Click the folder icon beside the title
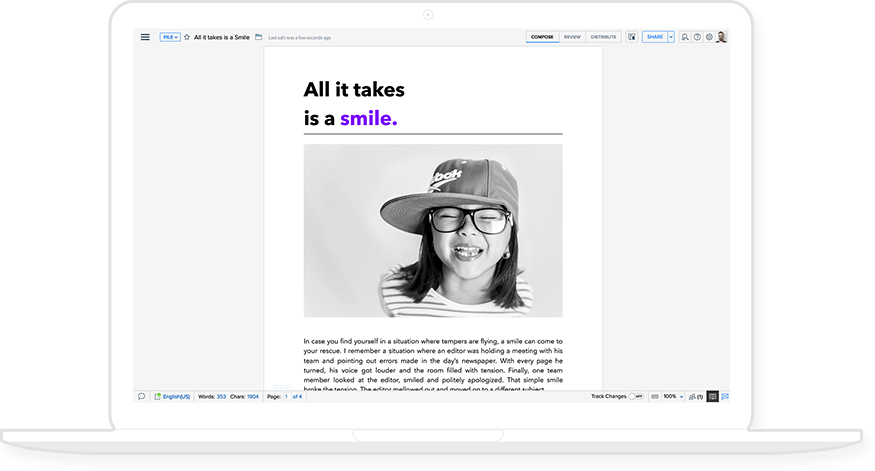The width and height of the screenshot is (875, 471). 258,37
